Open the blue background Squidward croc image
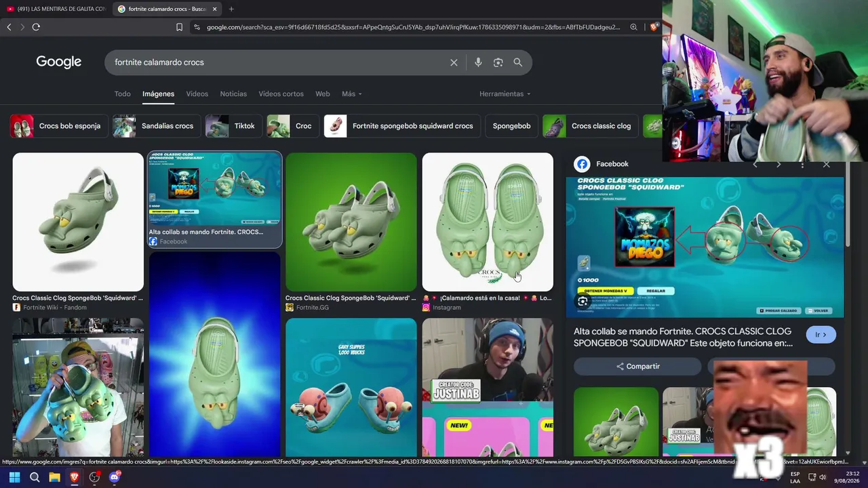 (215, 354)
